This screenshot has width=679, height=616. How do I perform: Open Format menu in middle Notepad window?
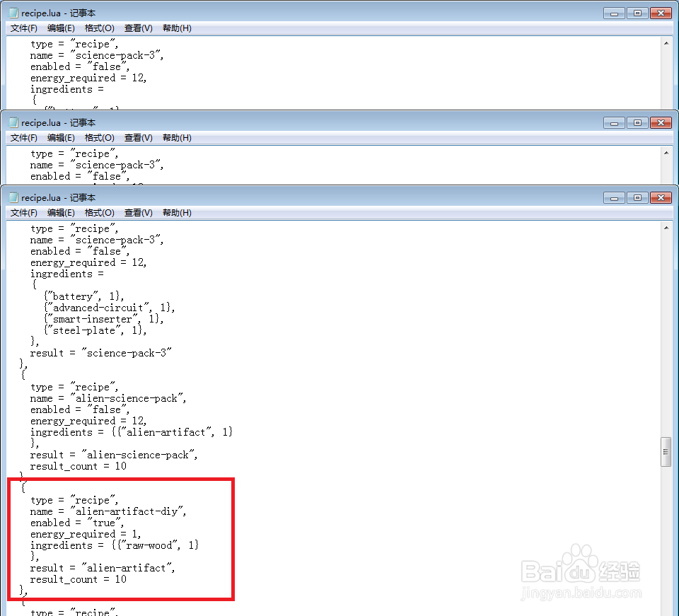99,138
